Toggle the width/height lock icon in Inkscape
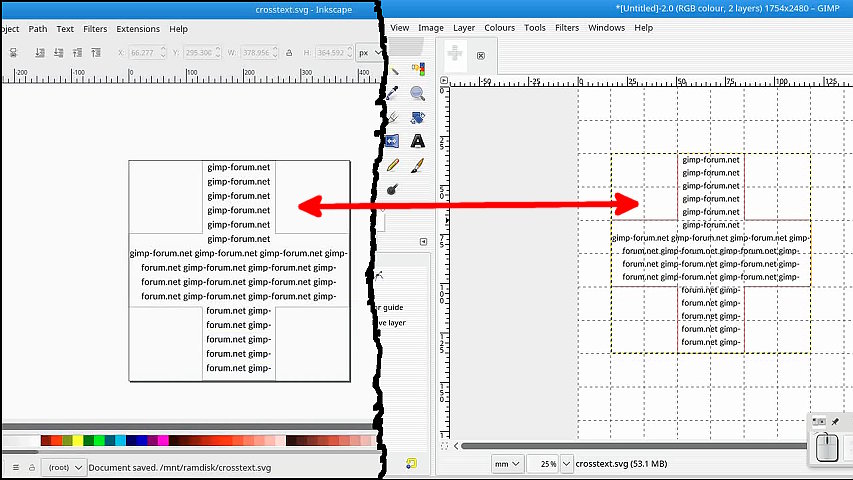853x480 pixels. [289, 53]
